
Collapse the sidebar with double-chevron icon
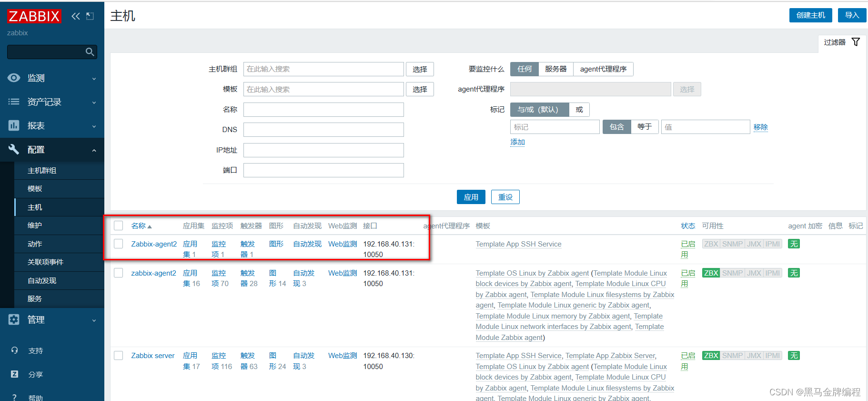pyautogui.click(x=76, y=16)
